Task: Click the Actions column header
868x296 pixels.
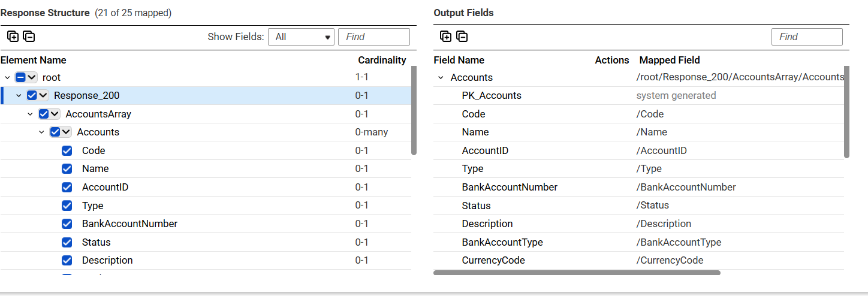Action: coord(612,60)
